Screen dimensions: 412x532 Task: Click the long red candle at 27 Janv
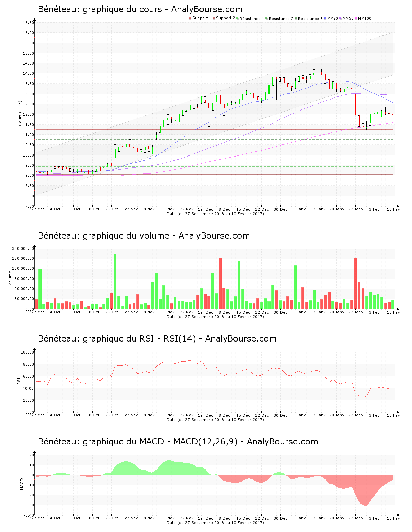[x=355, y=104]
